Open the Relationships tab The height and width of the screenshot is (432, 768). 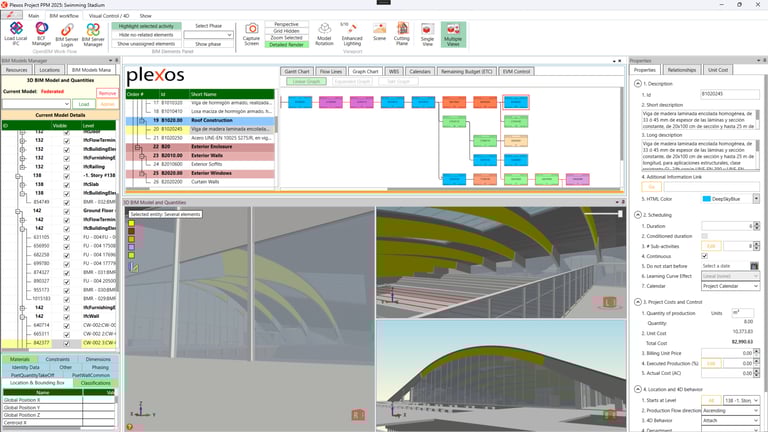[682, 70]
